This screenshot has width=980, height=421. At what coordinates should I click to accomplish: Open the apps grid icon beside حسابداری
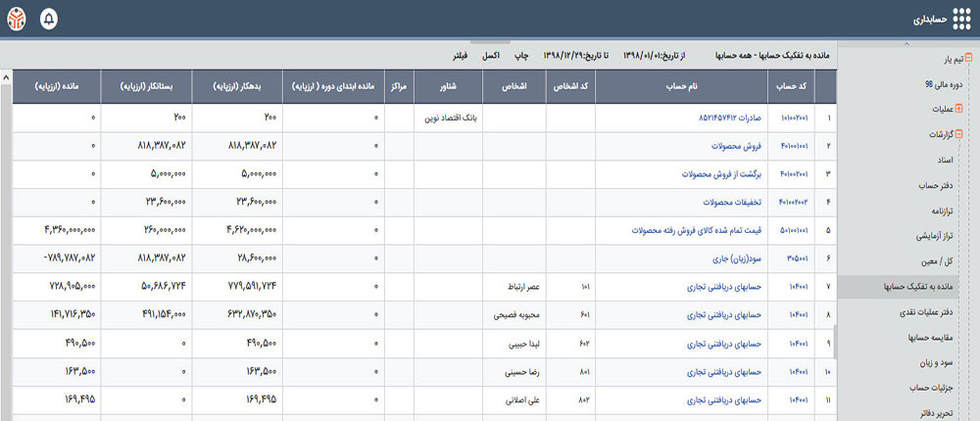pos(958,20)
